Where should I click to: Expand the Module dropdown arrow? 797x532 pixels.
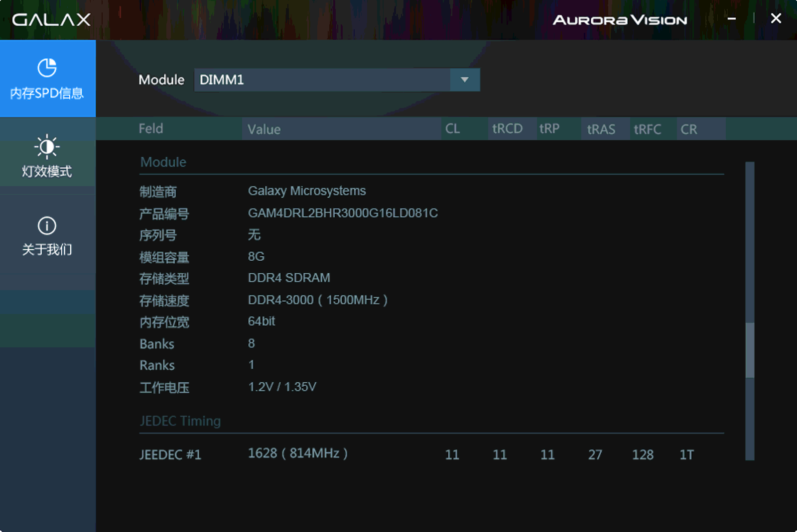pos(465,80)
